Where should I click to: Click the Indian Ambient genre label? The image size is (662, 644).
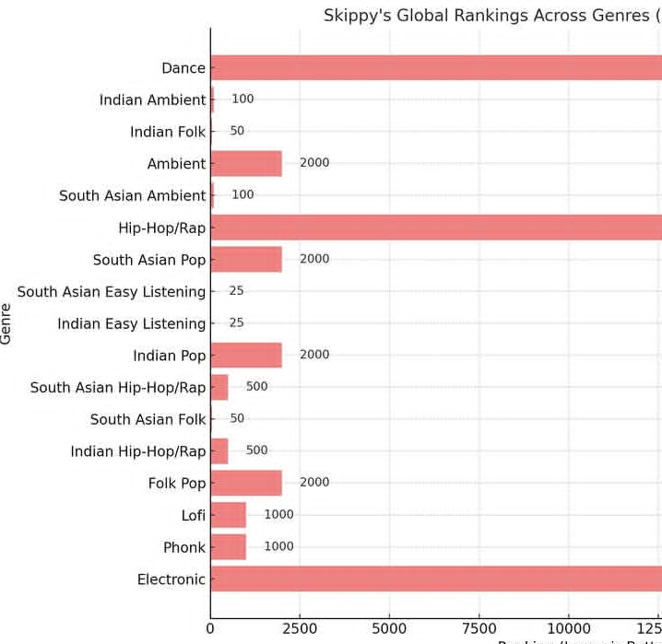[152, 100]
